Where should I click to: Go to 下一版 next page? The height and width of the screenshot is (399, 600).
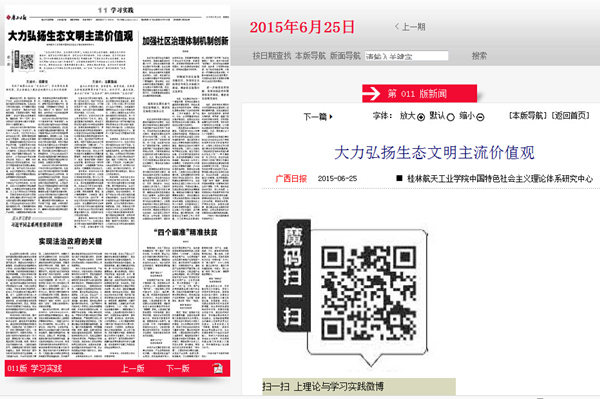pyautogui.click(x=178, y=368)
